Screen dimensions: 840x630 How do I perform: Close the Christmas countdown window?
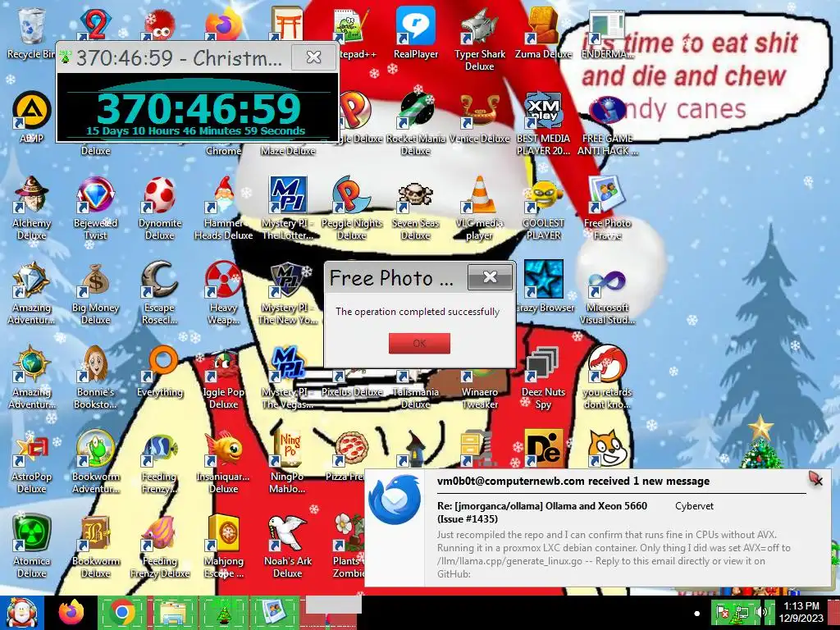point(313,57)
